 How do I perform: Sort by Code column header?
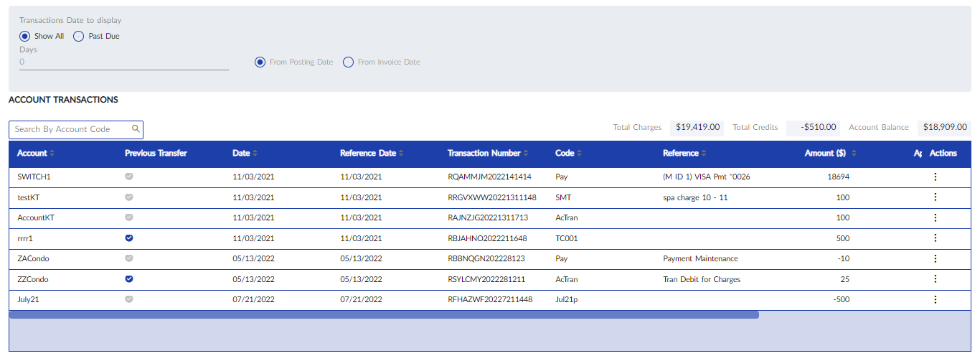pyautogui.click(x=568, y=154)
